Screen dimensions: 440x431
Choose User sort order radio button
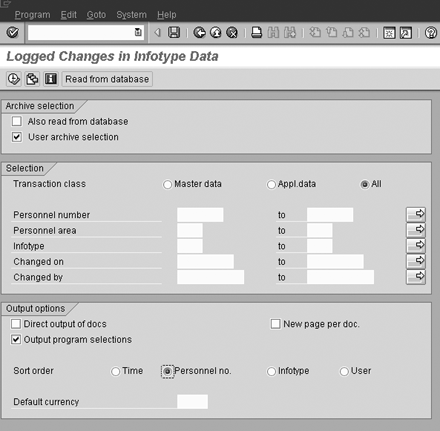click(344, 371)
